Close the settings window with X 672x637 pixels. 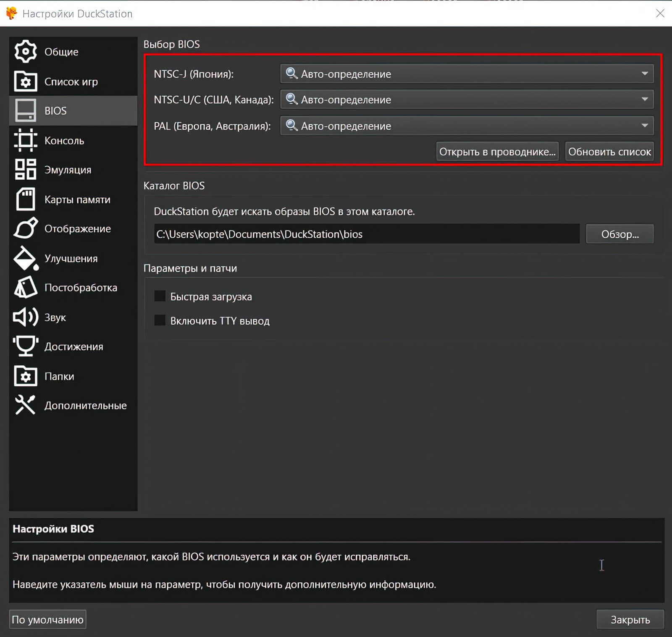660,13
